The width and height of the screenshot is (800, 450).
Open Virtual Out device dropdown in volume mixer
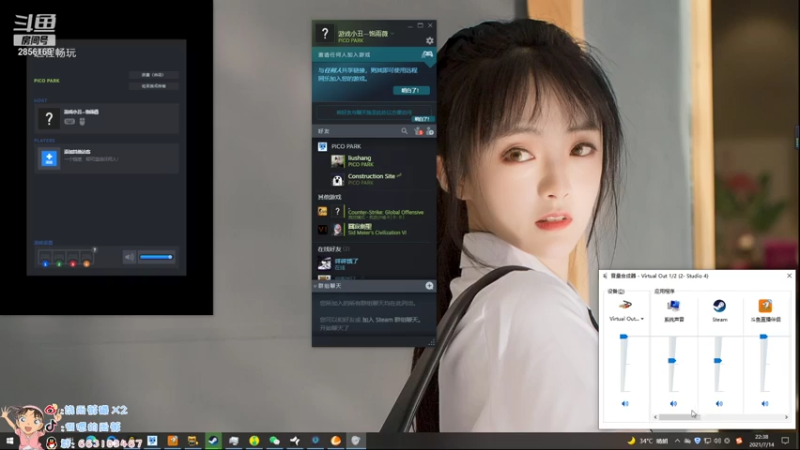point(627,319)
